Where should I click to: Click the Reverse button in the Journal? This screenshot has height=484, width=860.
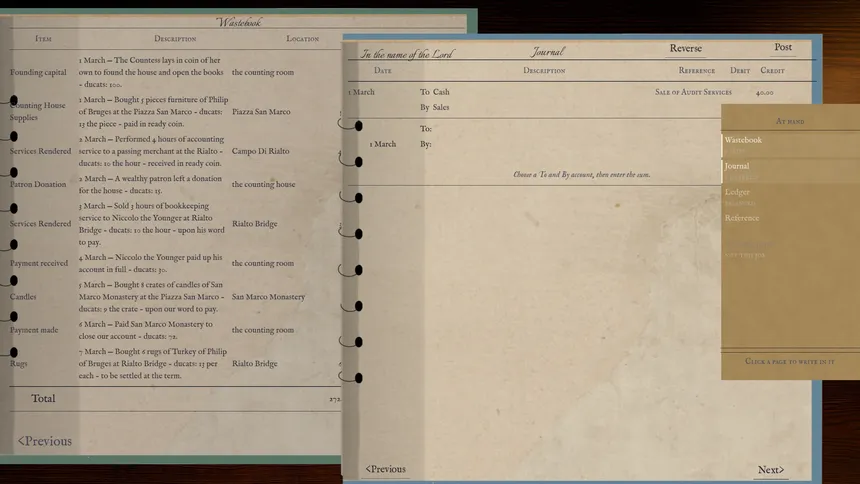(x=686, y=48)
